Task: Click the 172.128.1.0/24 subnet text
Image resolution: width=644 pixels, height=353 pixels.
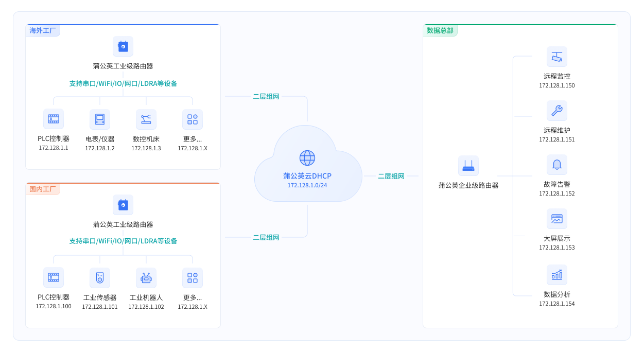Action: pos(307,185)
